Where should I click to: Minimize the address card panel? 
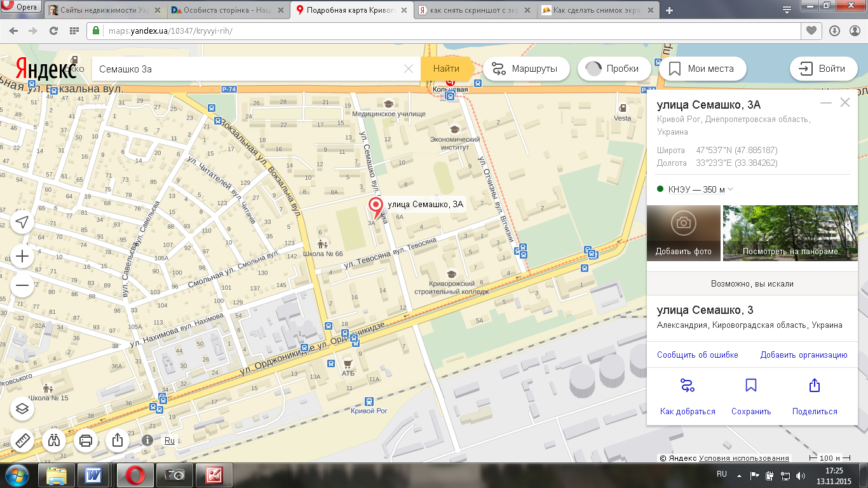826,103
